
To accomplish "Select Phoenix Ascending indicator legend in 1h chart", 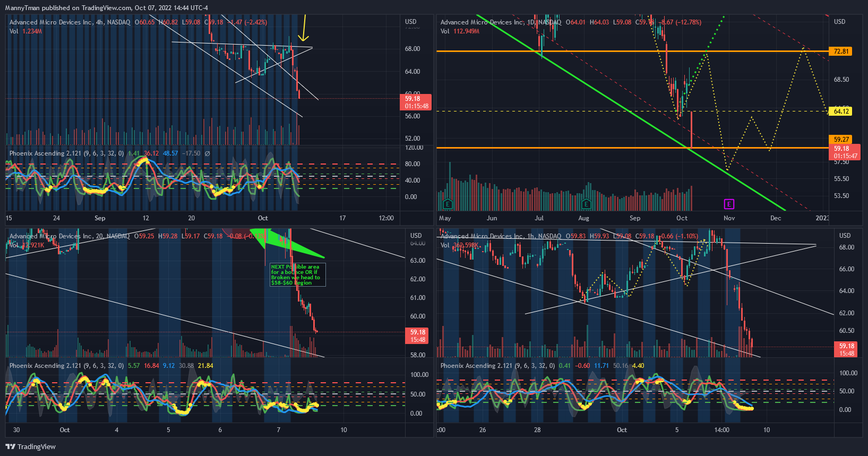I will tap(497, 366).
